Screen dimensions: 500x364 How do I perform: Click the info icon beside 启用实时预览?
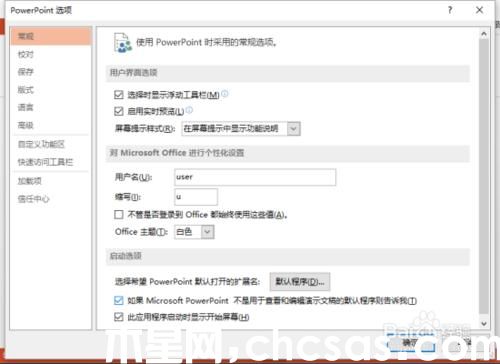[x=189, y=110]
